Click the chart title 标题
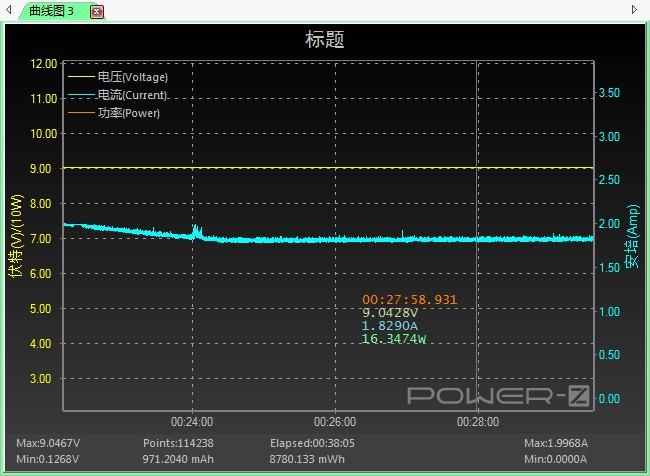The width and height of the screenshot is (650, 476). pyautogui.click(x=325, y=40)
